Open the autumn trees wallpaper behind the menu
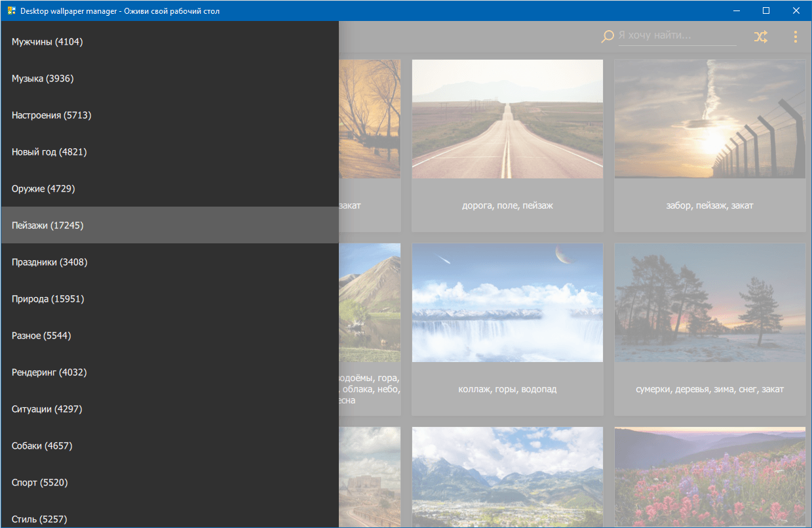 370,119
